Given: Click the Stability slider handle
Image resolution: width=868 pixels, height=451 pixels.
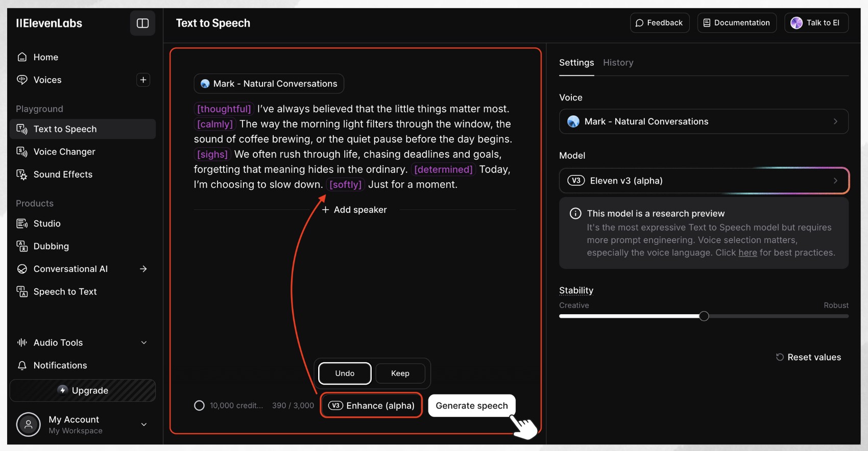Looking at the screenshot, I should [704, 316].
